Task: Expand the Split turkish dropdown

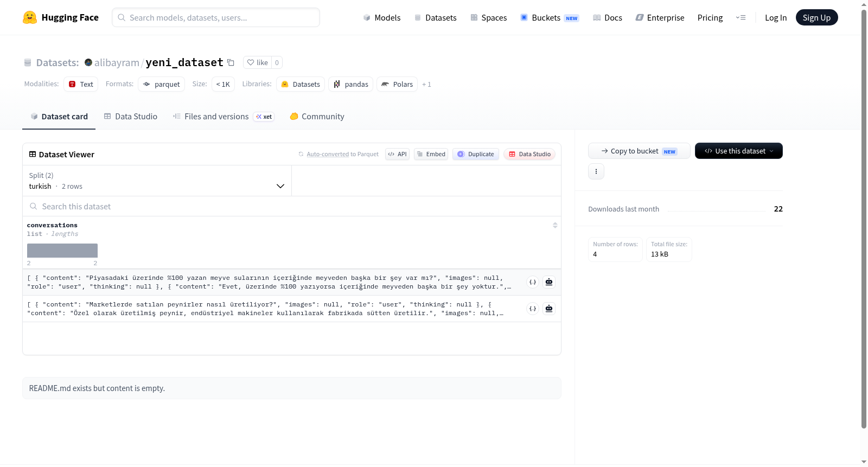Action: (157, 181)
